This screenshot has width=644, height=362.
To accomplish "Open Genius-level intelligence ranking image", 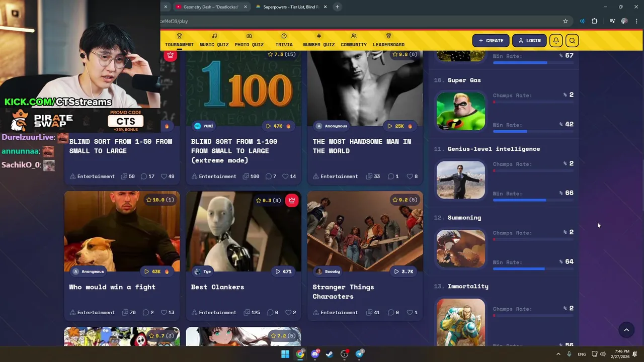I will pyautogui.click(x=461, y=180).
